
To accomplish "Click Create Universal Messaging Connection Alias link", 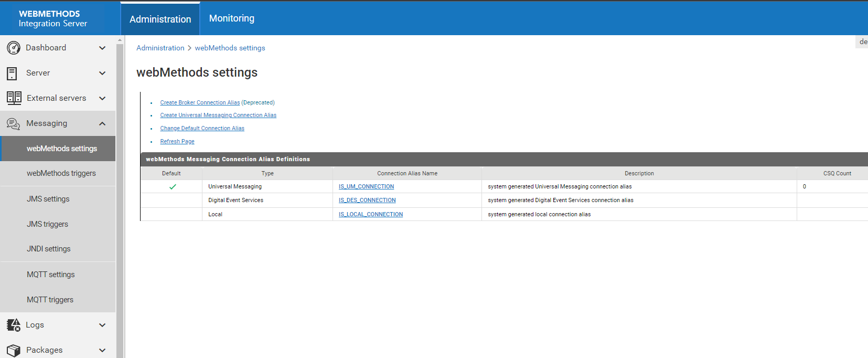I will point(218,115).
